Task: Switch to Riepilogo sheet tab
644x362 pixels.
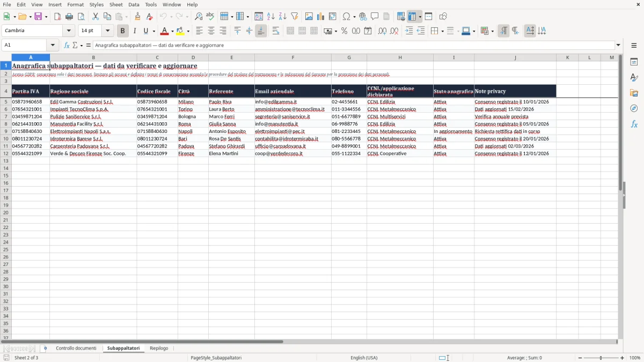Action: pos(159,349)
